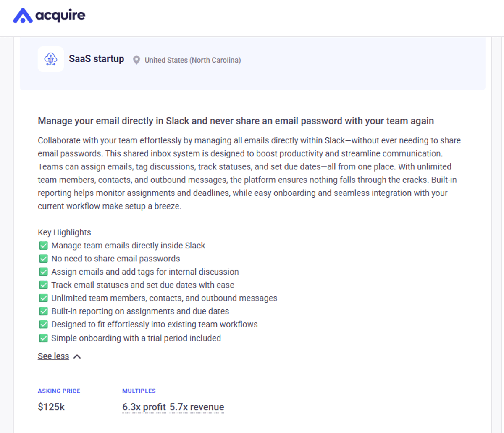The width and height of the screenshot is (504, 433).
Task: Collapse the description using See less chevron
Action: [x=77, y=356]
